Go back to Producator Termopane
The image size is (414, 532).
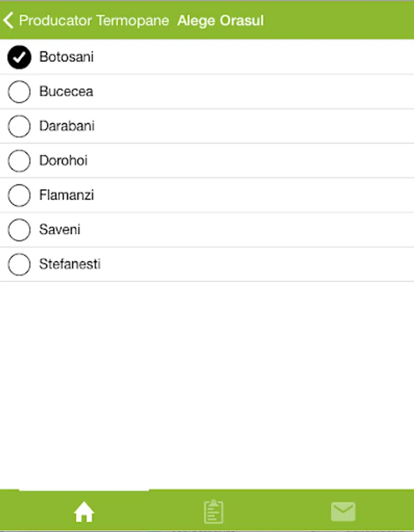94,21
